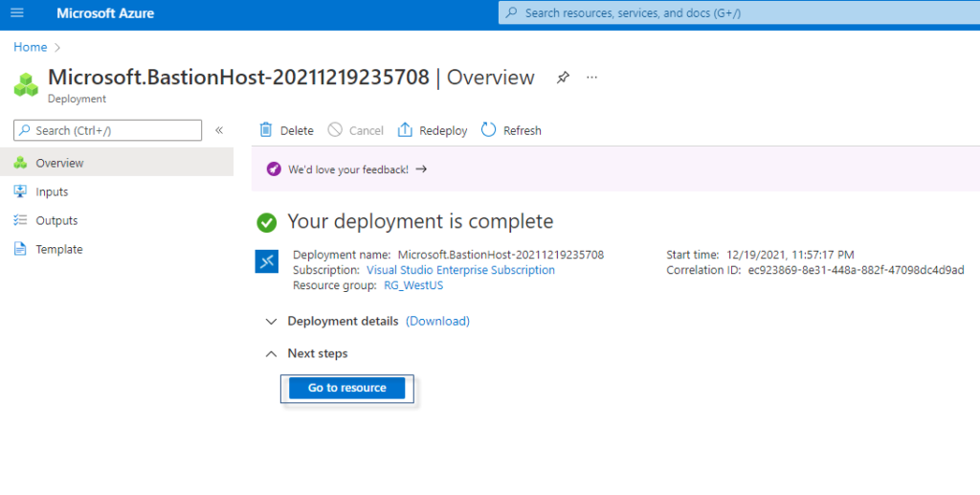Image resolution: width=980 pixels, height=495 pixels.
Task: Click the Your deployment is complete heading
Action: coord(420,221)
